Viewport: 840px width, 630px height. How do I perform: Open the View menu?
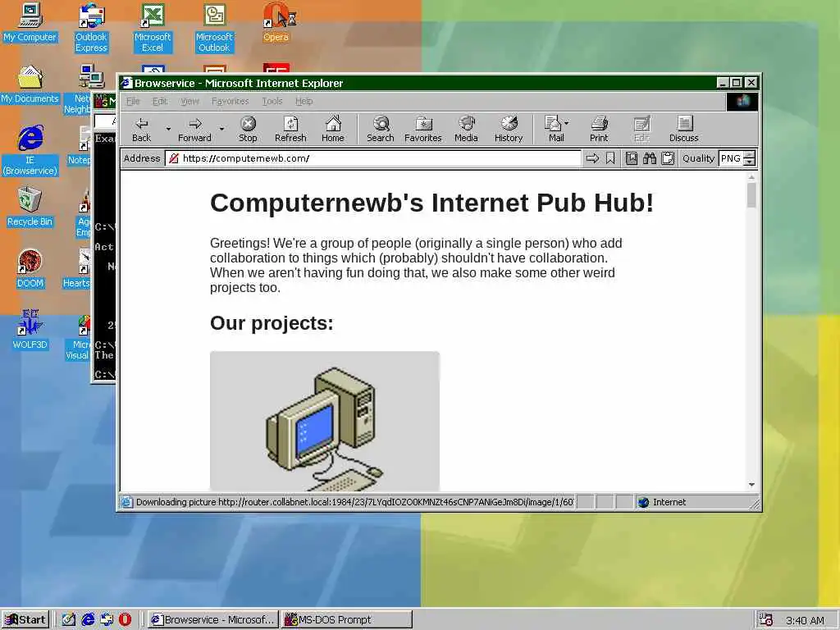coord(189,101)
